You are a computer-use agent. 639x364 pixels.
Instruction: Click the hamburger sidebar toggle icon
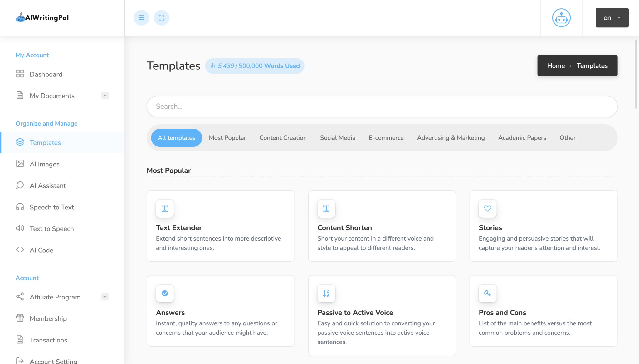point(141,18)
